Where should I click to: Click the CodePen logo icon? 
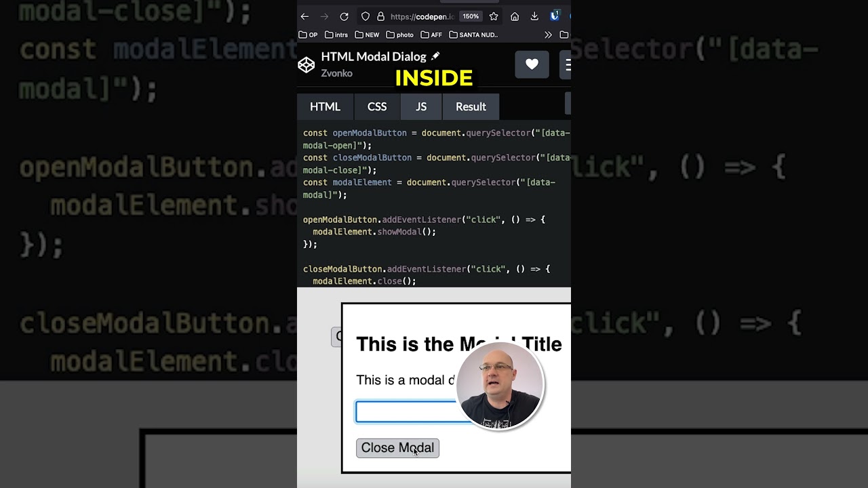307,64
